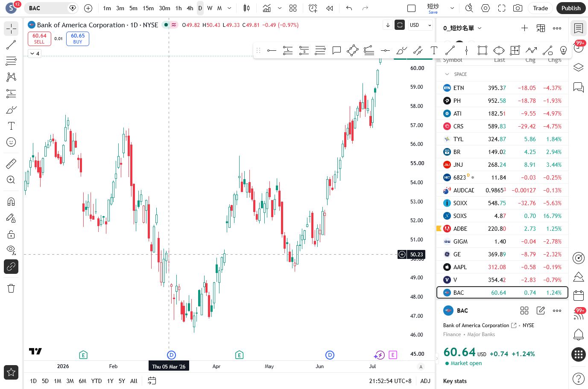Screen dimensions: 588x389
Task: Select the 15m timeframe
Action: coord(148,8)
